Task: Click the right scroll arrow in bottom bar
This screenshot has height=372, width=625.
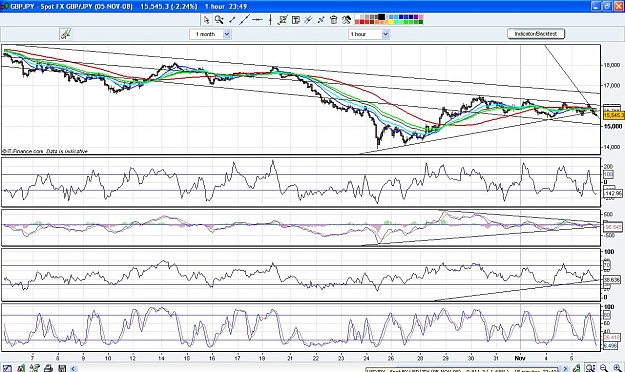Action: [565, 368]
